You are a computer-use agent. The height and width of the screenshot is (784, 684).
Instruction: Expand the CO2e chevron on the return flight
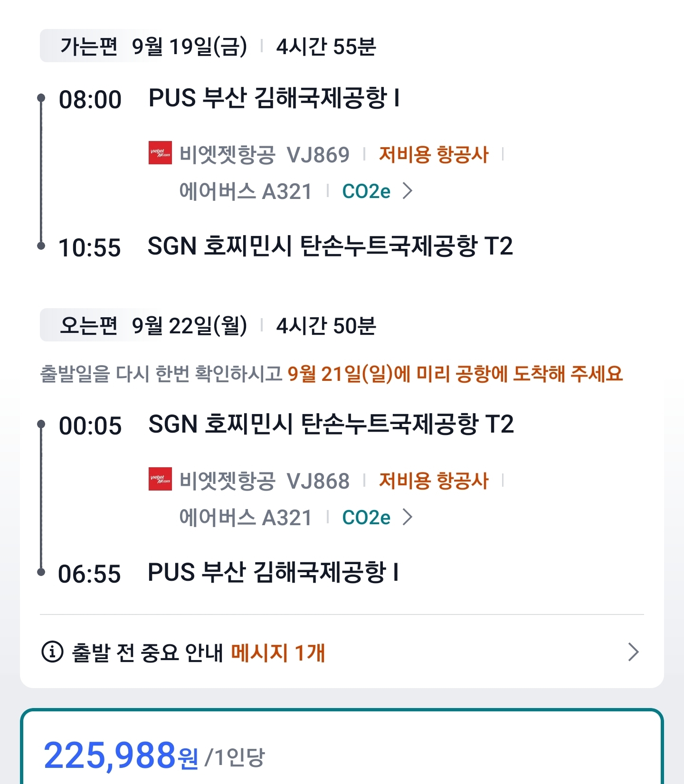[408, 517]
